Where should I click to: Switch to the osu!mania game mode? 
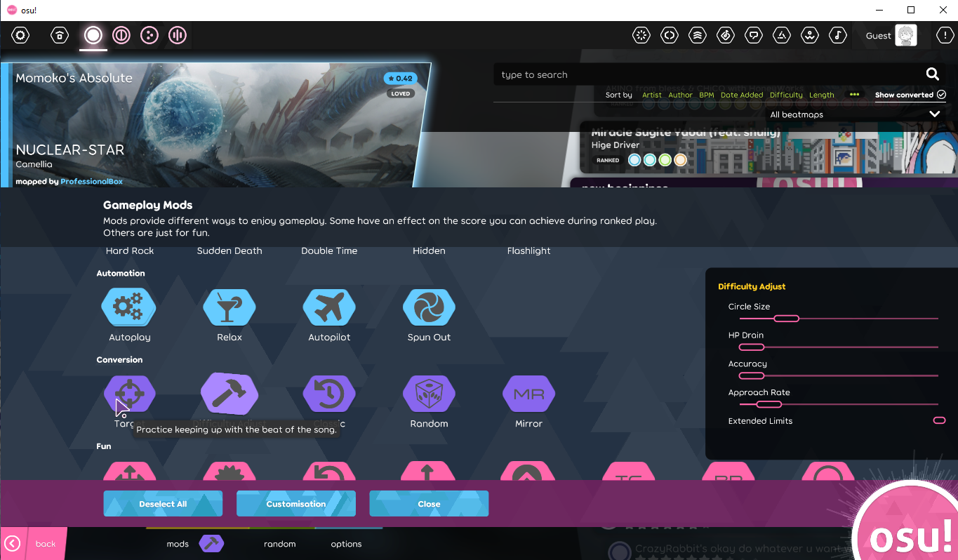[176, 35]
